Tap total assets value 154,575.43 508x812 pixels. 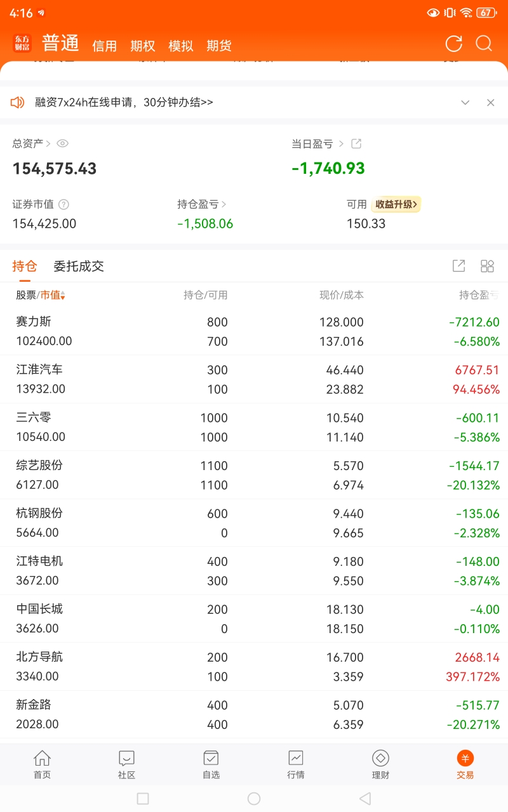pos(55,169)
